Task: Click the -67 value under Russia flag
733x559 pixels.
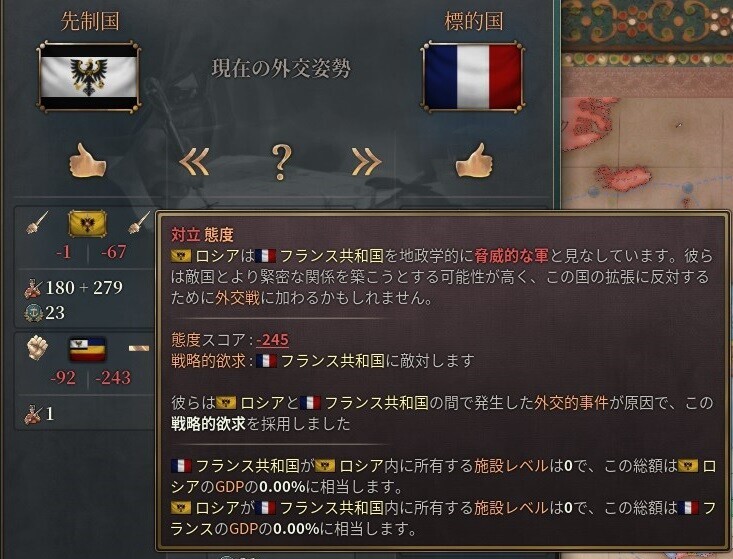Action: (x=114, y=252)
